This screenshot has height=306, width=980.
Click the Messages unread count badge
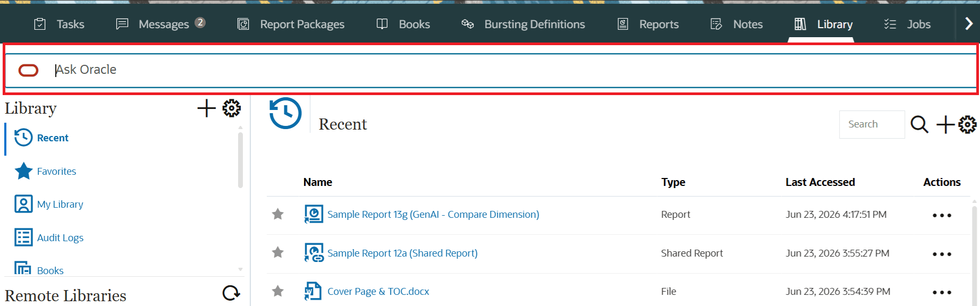click(200, 22)
